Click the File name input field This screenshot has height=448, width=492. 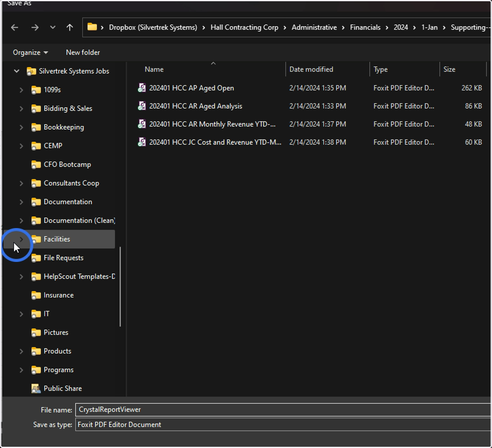pyautogui.click(x=283, y=409)
